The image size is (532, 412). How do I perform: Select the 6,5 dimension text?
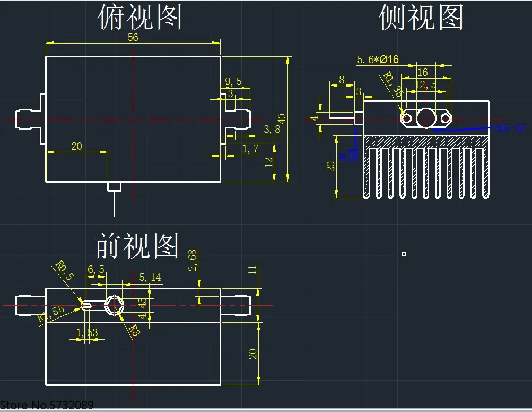pyautogui.click(x=96, y=269)
